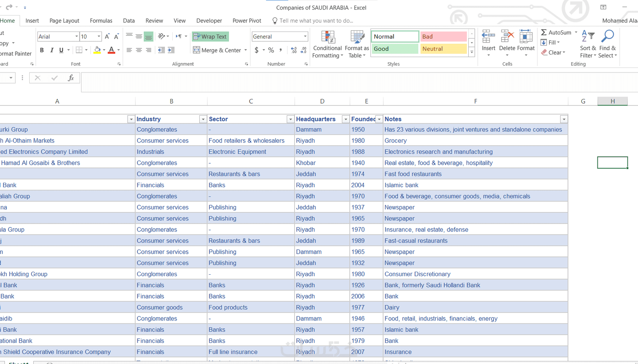638x364 pixels.
Task: Open the Industry column filter dropdown
Action: [x=203, y=119]
